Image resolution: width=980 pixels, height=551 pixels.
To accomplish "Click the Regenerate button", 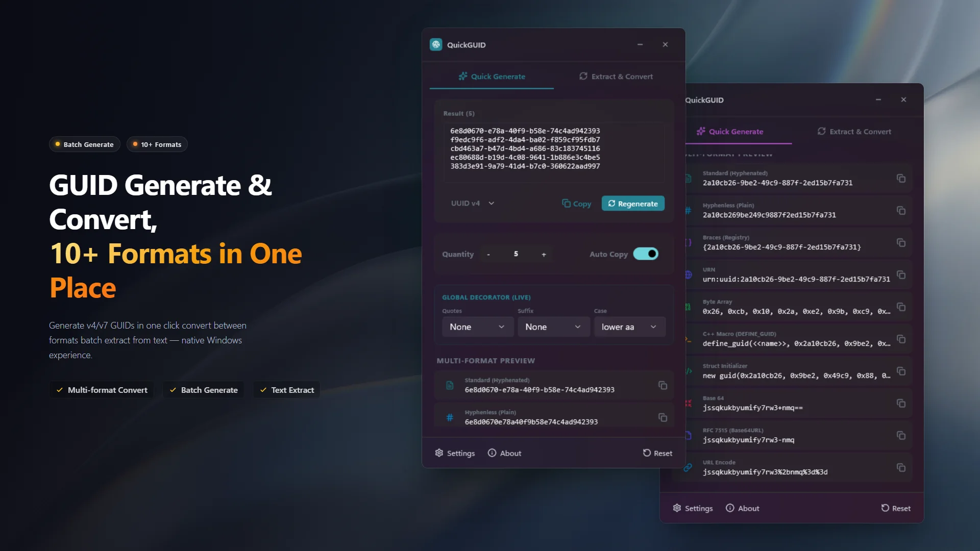I will [633, 204].
